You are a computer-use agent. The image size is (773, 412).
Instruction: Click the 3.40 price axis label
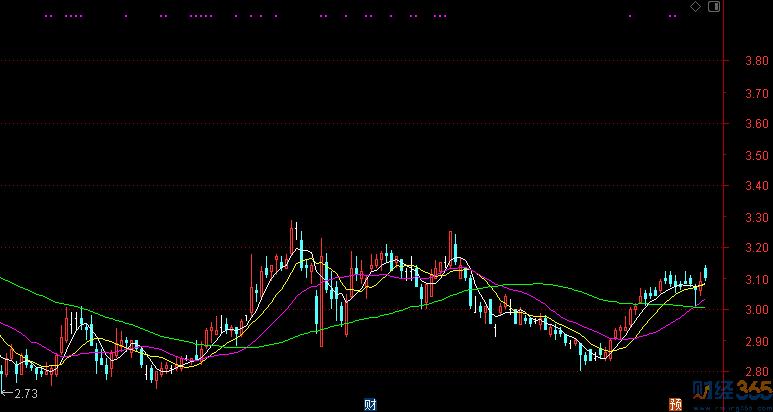coord(757,186)
